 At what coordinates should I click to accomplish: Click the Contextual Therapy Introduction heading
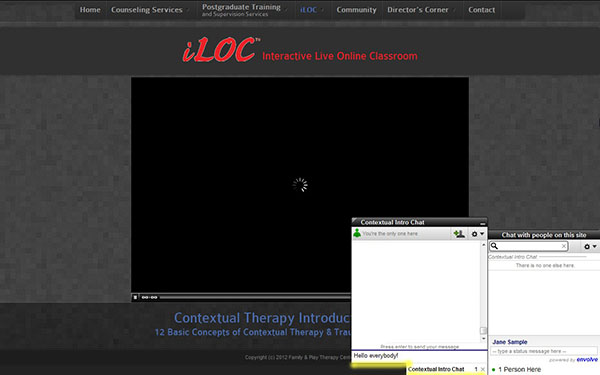click(x=262, y=318)
